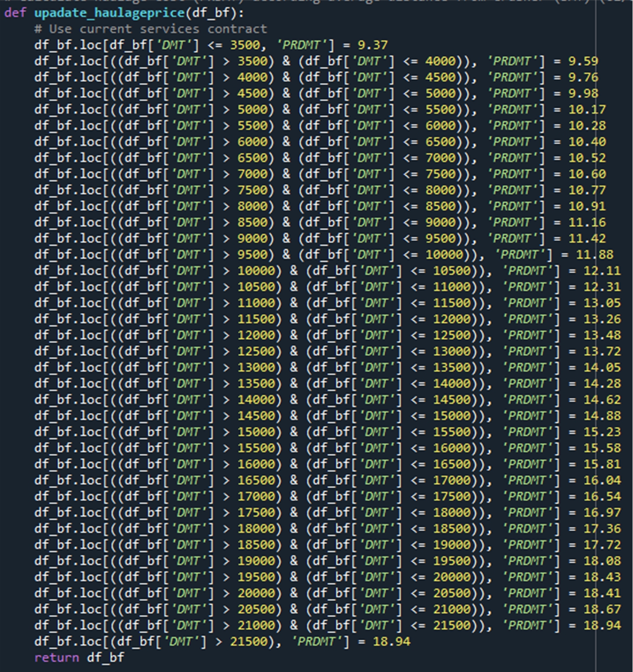Image resolution: width=633 pixels, height=672 pixels.
Task: Click the assigned value 13.05
Action: [x=602, y=303]
